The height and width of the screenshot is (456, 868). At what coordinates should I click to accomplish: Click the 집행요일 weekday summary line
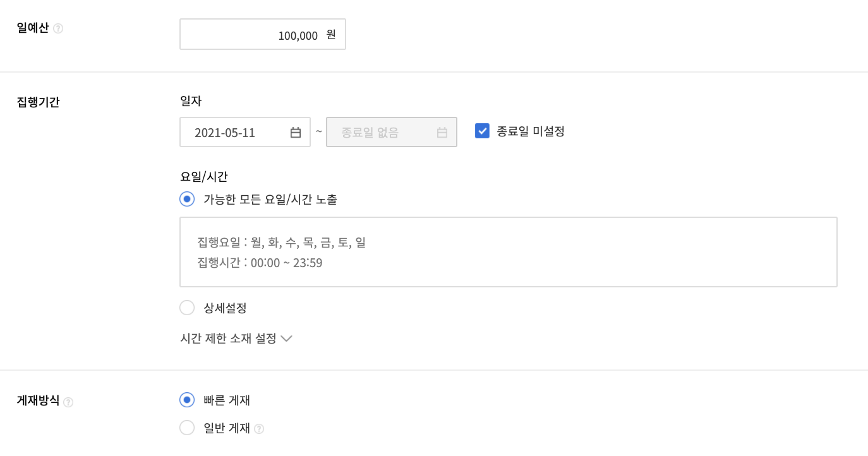pyautogui.click(x=282, y=242)
